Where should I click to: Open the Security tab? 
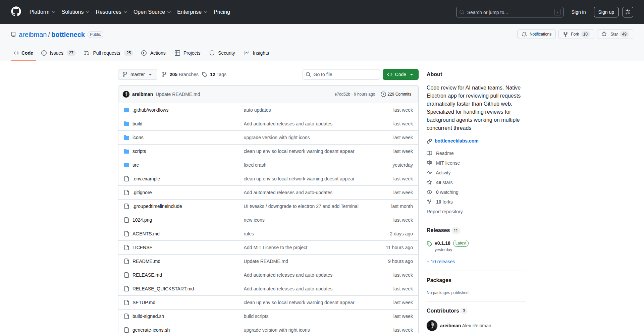(x=222, y=53)
